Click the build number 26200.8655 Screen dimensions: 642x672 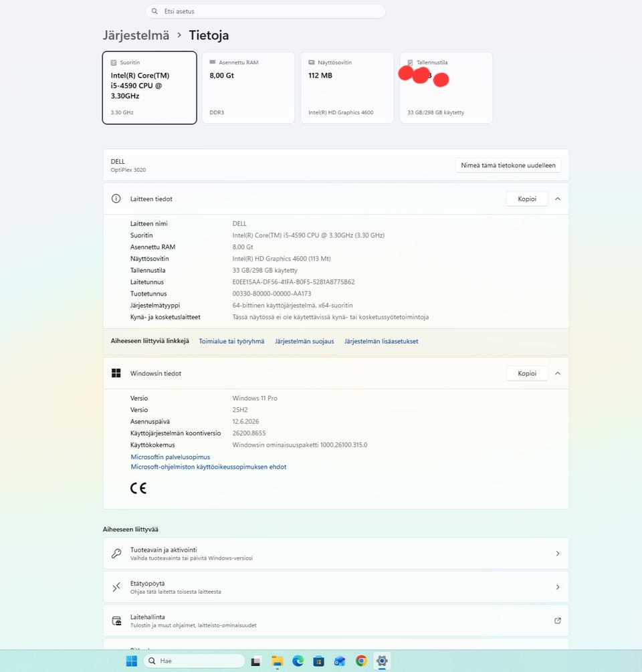pyautogui.click(x=249, y=433)
